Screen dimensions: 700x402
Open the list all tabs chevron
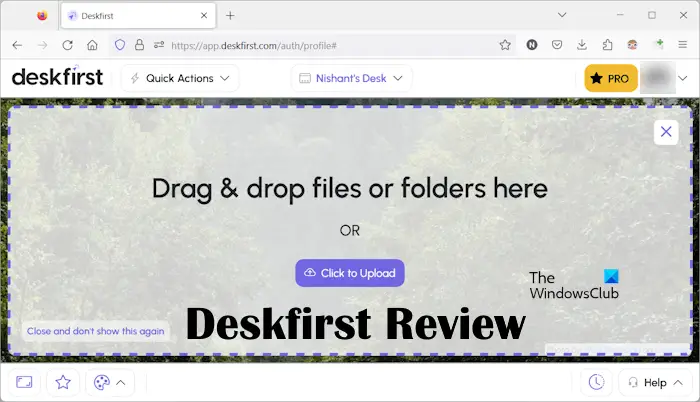pyautogui.click(x=562, y=15)
